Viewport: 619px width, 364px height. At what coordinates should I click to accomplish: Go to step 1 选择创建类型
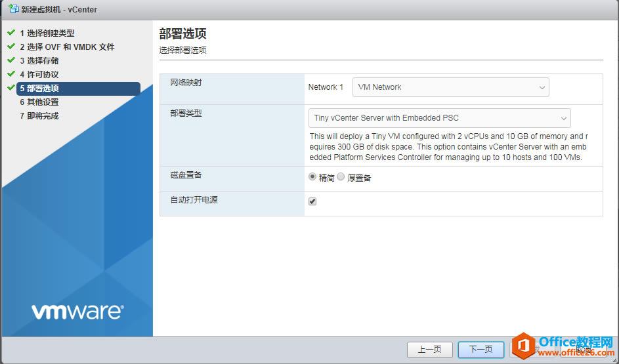click(x=47, y=33)
